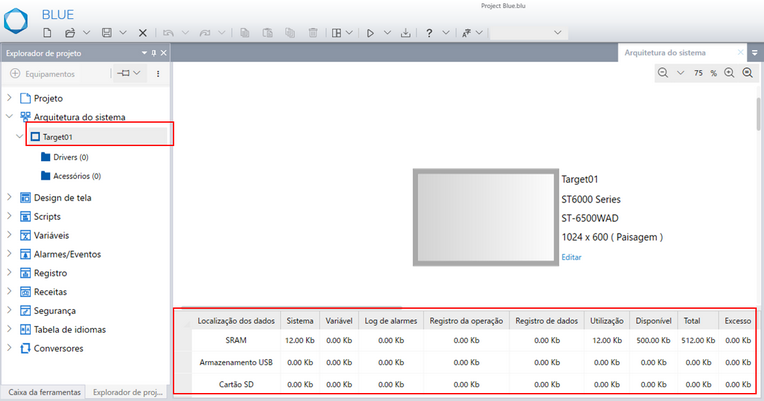Click the Editar link under Target01
This screenshot has height=401, width=764.
point(571,257)
